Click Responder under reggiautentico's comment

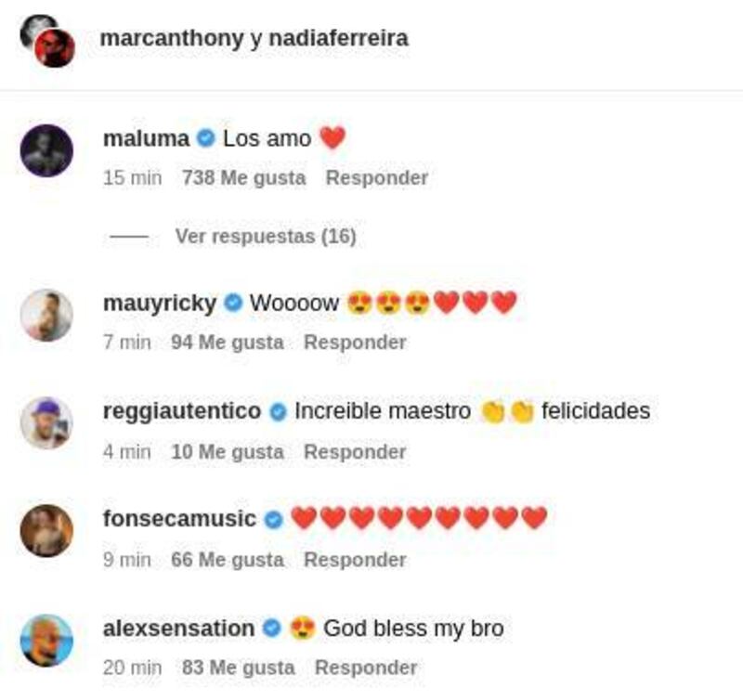click(x=355, y=452)
